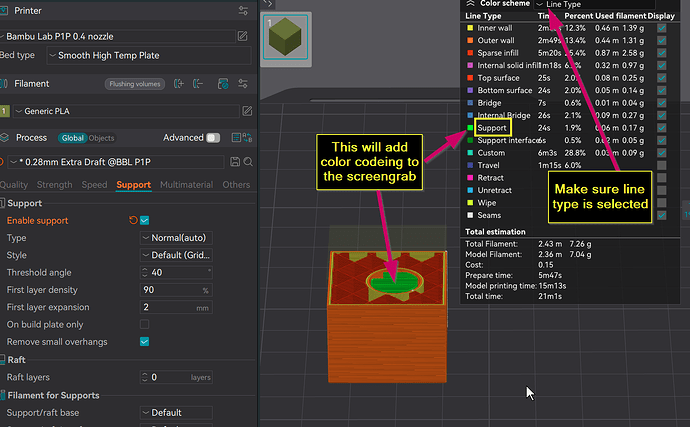The width and height of the screenshot is (690, 427).
Task: Click the Inner wall color swatch
Action: (470, 28)
